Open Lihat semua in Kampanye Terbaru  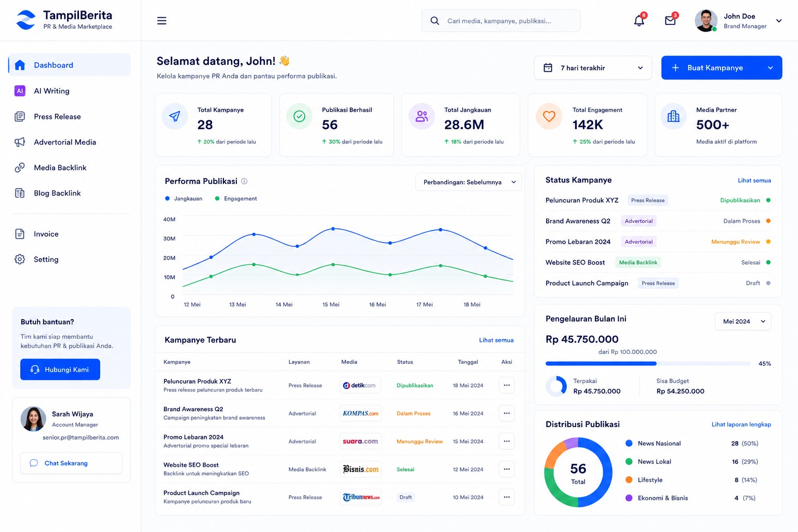pos(496,340)
